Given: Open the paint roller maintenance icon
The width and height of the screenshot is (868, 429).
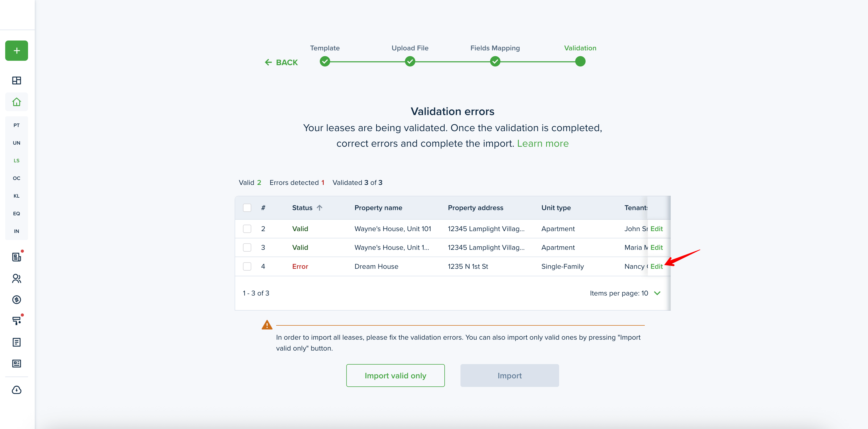Looking at the screenshot, I should point(17,320).
